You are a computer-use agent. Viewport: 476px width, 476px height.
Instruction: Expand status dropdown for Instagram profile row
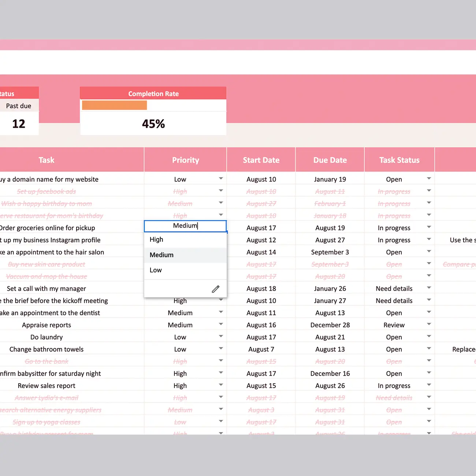429,239
